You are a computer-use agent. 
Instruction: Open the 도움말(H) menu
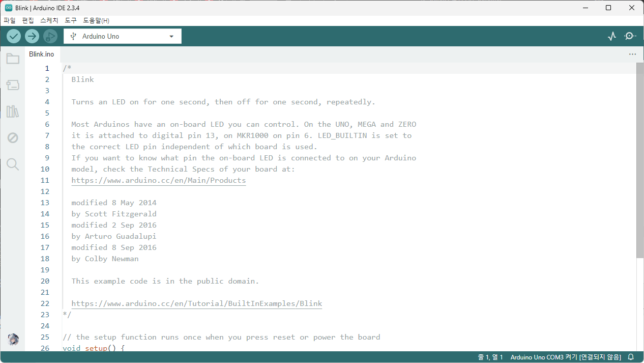point(96,20)
